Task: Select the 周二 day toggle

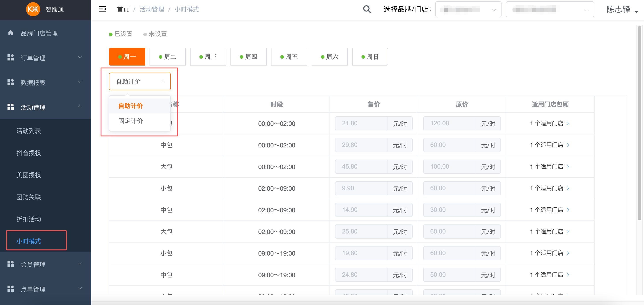Action: (167, 57)
